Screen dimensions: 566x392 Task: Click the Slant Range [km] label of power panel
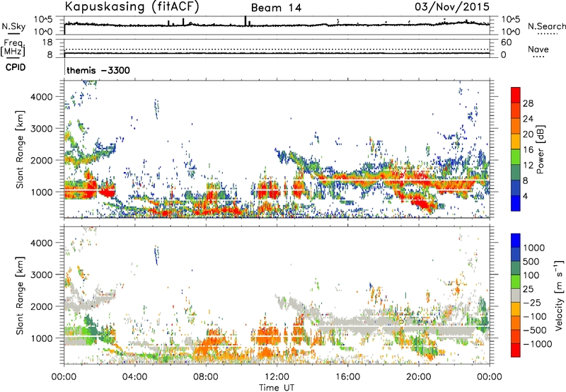click(20, 149)
